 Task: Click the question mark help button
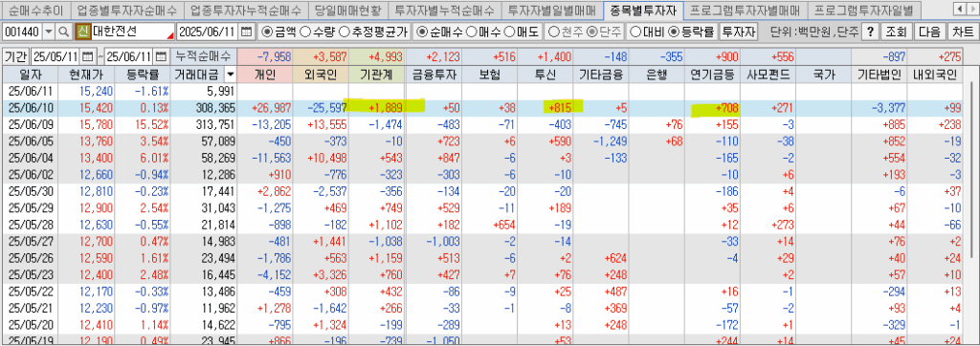point(870,32)
